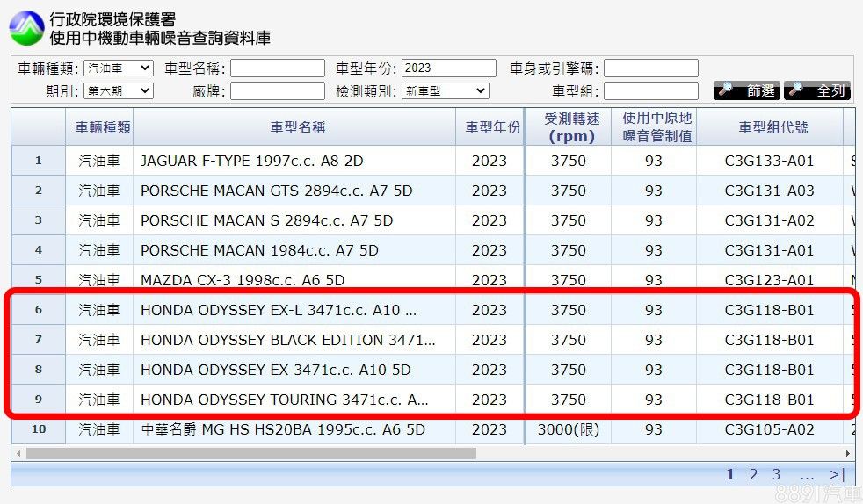
Task: Jump to last page with >| link
Action: [837, 474]
